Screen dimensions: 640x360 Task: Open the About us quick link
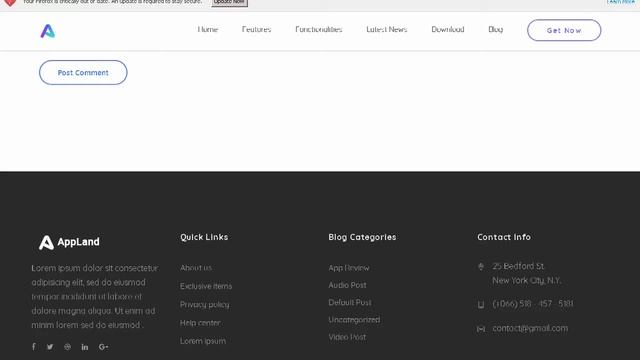pyautogui.click(x=196, y=268)
